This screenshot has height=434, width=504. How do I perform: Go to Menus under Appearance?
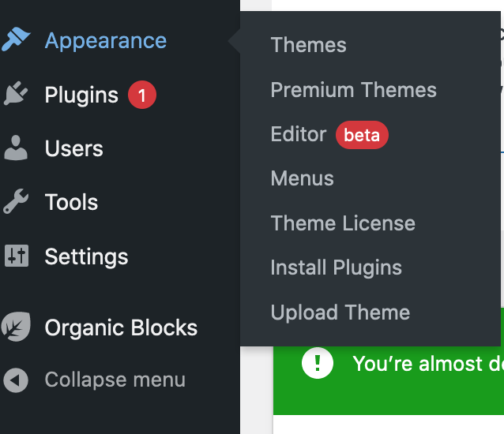[302, 178]
